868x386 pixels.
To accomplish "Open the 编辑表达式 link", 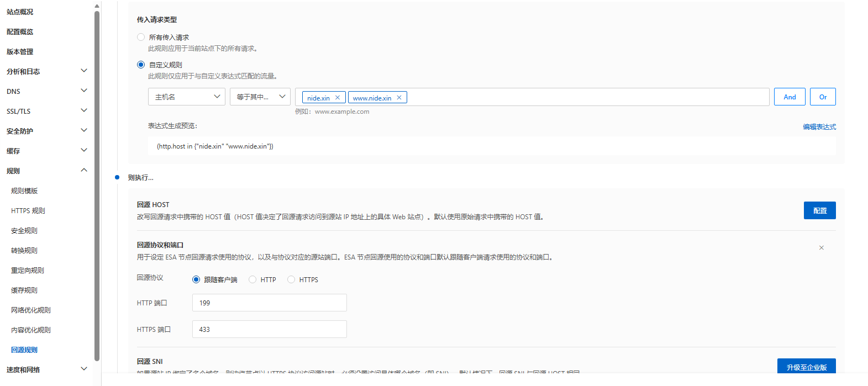I will (819, 127).
